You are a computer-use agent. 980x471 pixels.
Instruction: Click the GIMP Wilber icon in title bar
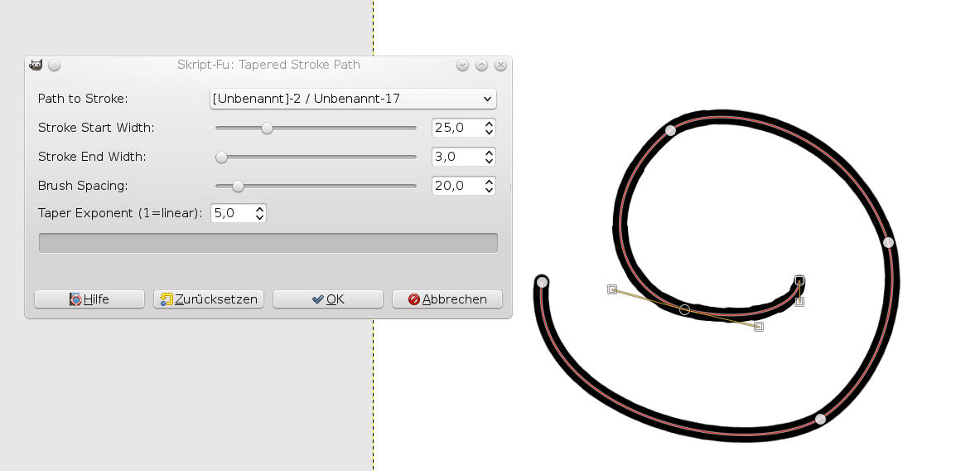[x=36, y=65]
